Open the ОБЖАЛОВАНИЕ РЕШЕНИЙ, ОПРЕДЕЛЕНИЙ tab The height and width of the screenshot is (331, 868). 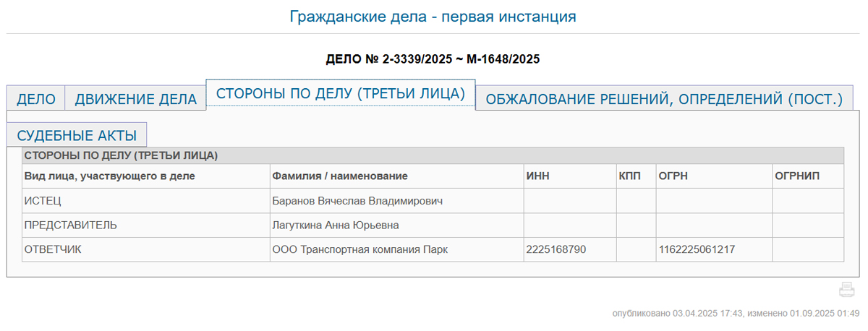click(x=664, y=99)
